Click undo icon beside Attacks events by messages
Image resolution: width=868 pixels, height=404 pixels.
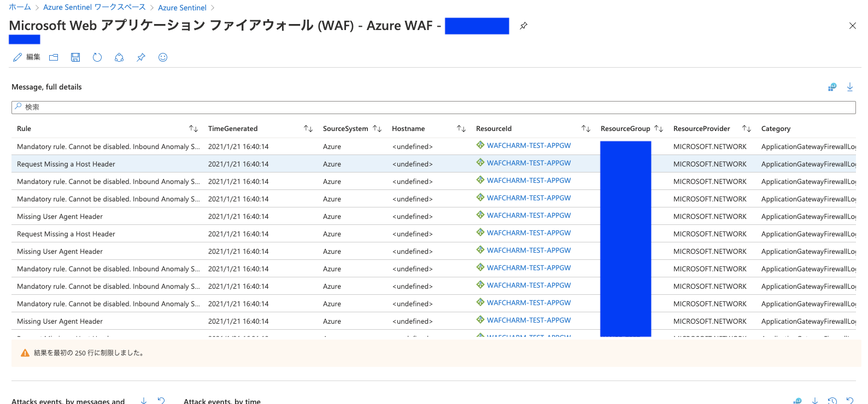coord(161,401)
